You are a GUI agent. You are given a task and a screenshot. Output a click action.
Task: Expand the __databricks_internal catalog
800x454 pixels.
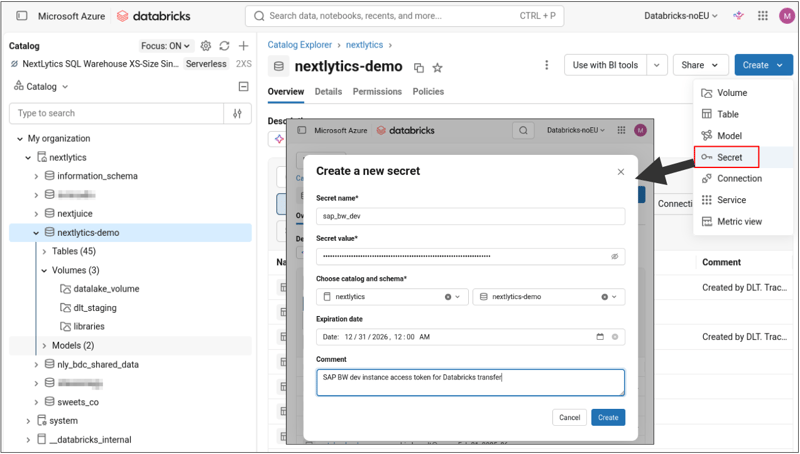[x=28, y=440]
